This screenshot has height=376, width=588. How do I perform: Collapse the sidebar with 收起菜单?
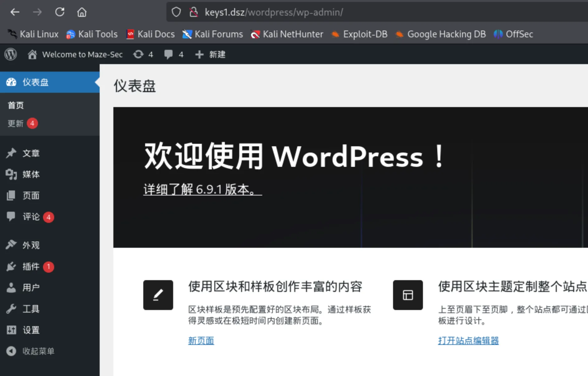(x=31, y=351)
